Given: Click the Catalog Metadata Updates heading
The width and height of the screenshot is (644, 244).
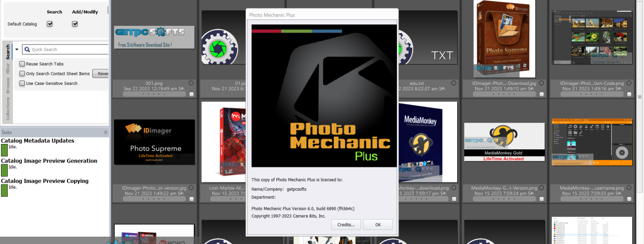Looking at the screenshot, I should pyautogui.click(x=38, y=141).
